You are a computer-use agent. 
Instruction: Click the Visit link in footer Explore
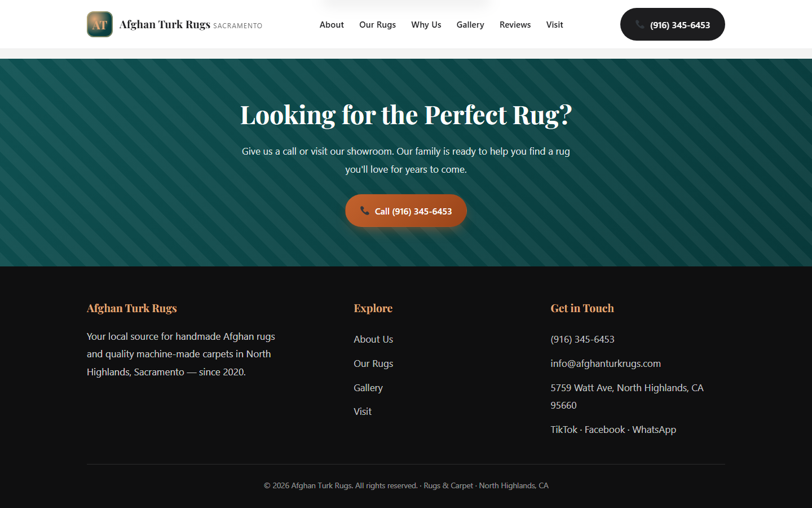(363, 411)
